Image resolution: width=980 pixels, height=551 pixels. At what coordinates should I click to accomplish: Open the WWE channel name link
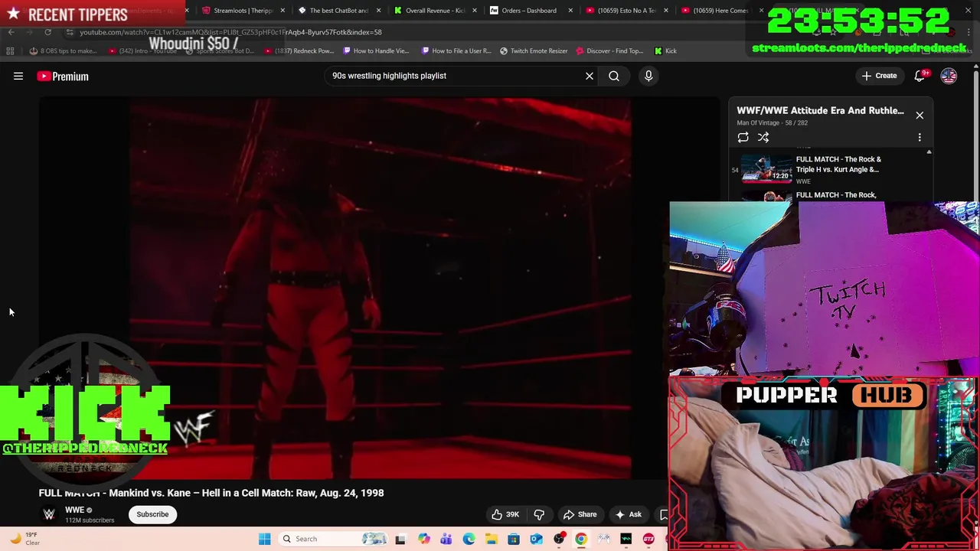click(x=74, y=510)
